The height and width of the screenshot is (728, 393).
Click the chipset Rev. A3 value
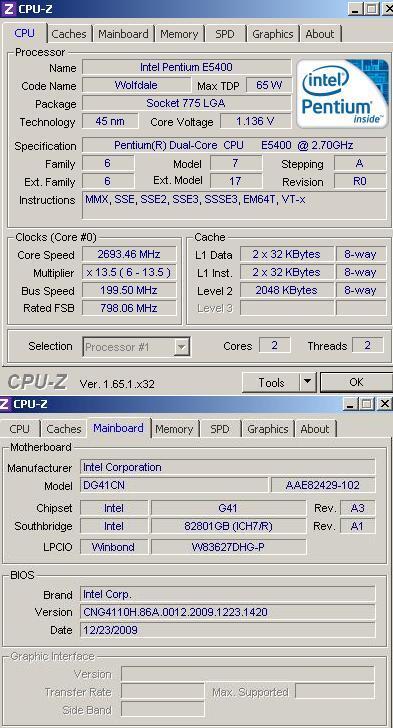coord(357,508)
